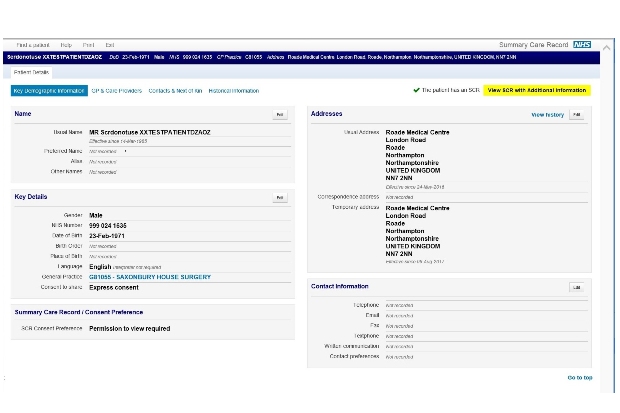620x413 pixels.
Task: Click the green SCR checkmark icon
Action: click(416, 90)
